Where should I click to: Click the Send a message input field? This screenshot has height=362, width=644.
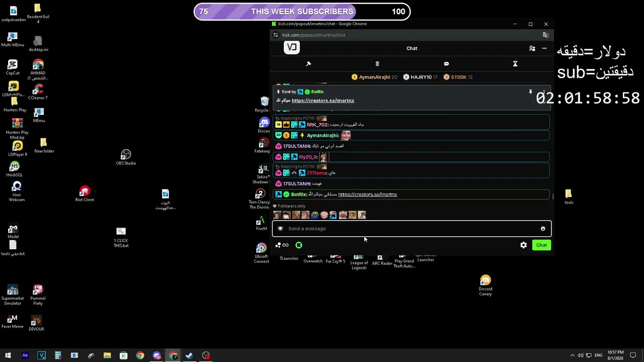click(x=412, y=229)
